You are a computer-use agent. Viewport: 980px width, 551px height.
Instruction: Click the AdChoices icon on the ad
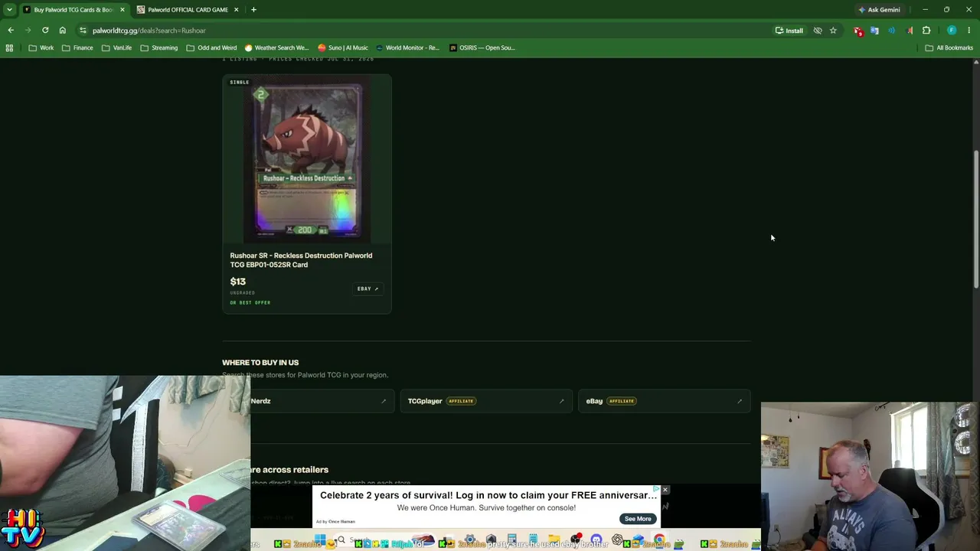pos(656,489)
